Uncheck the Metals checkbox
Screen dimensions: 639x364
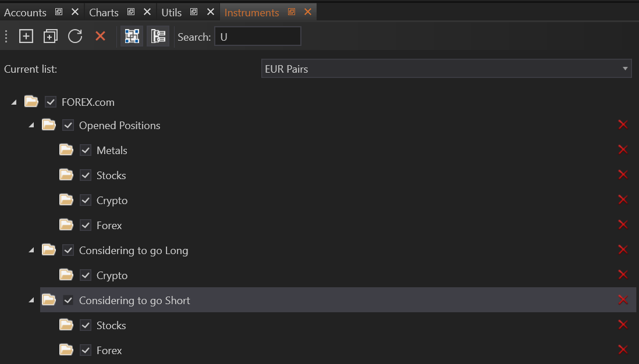coord(86,151)
